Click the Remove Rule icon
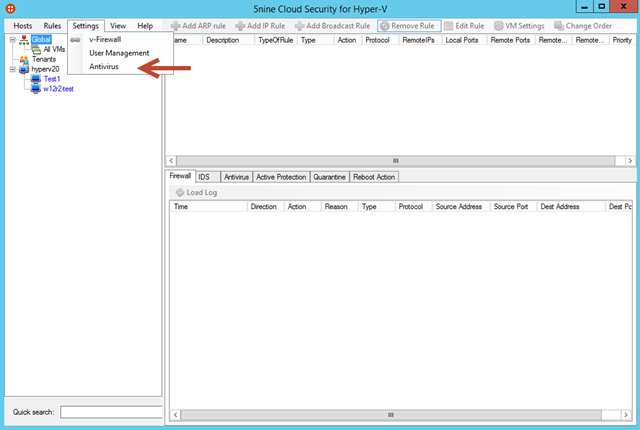640x430 pixels. (x=384, y=26)
